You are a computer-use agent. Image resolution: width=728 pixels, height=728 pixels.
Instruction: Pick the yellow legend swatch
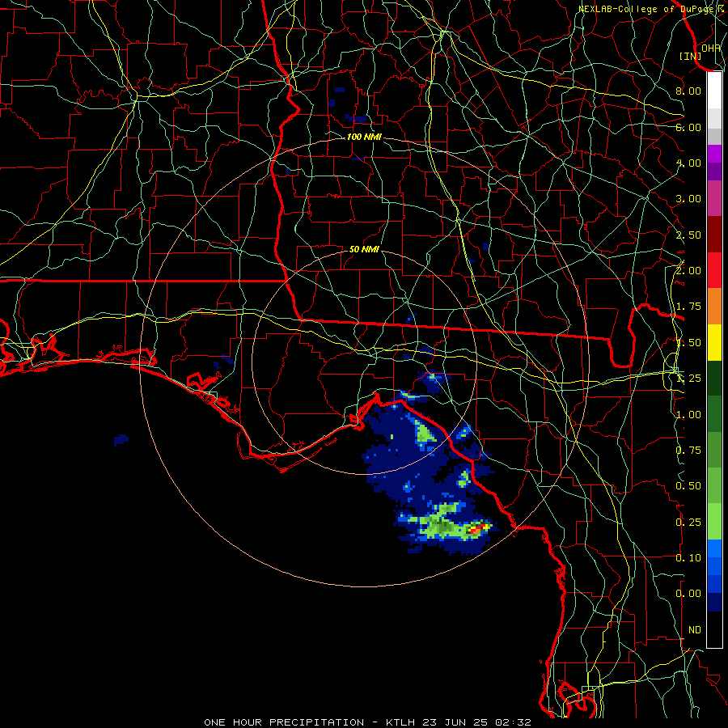click(x=714, y=342)
